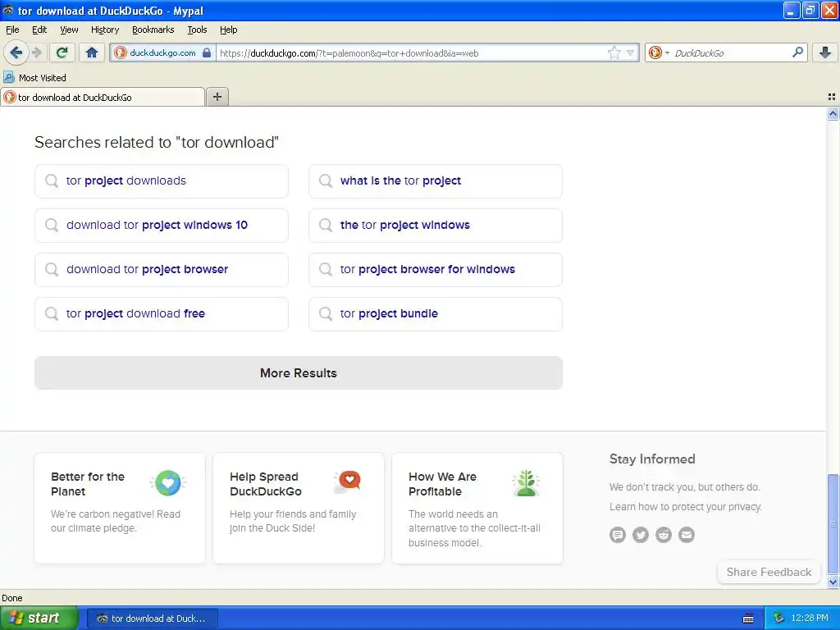
Task: Search 'tor project download free' suggestion
Action: pyautogui.click(x=162, y=314)
